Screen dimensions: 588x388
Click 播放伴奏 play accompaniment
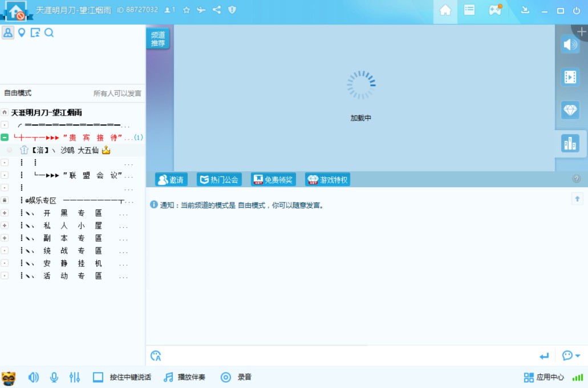(x=185, y=377)
